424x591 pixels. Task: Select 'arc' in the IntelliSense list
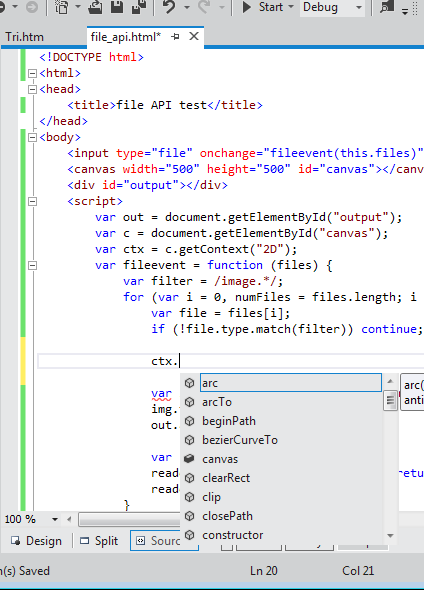291,383
